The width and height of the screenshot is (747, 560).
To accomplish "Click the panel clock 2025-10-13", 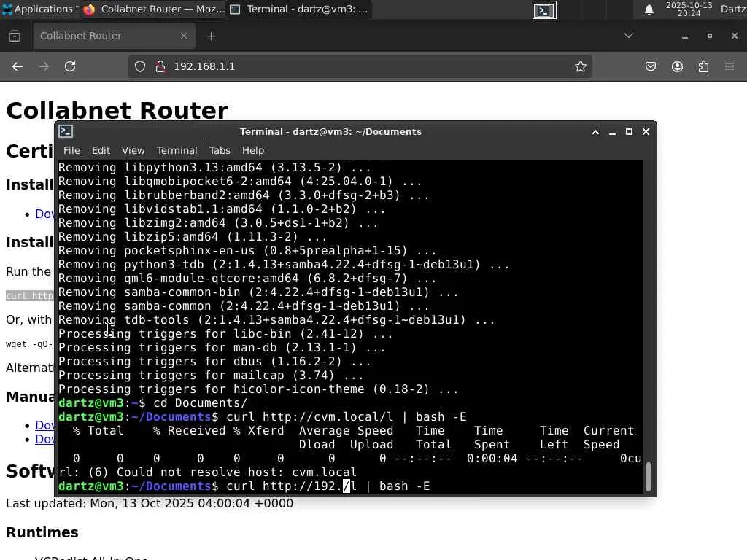I will (x=689, y=9).
